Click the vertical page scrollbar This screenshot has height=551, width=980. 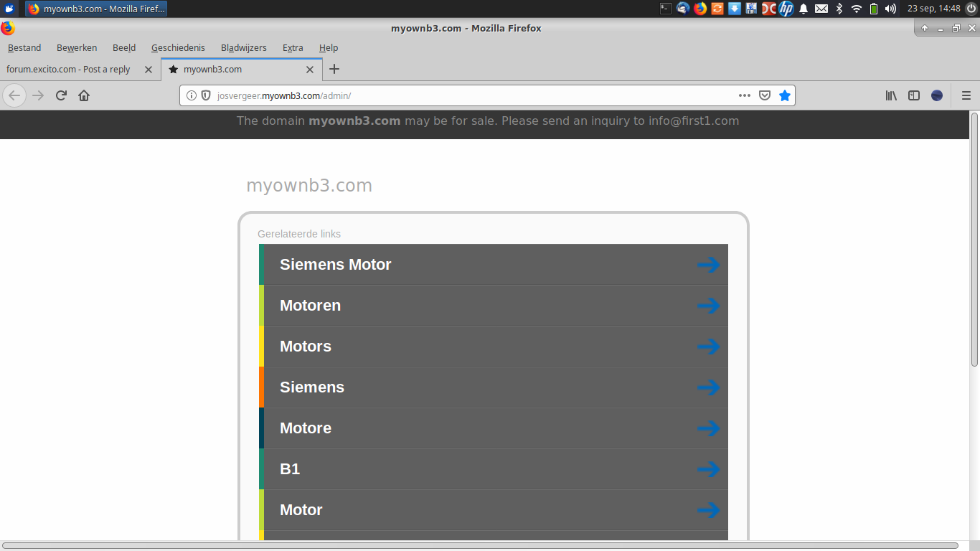click(974, 239)
